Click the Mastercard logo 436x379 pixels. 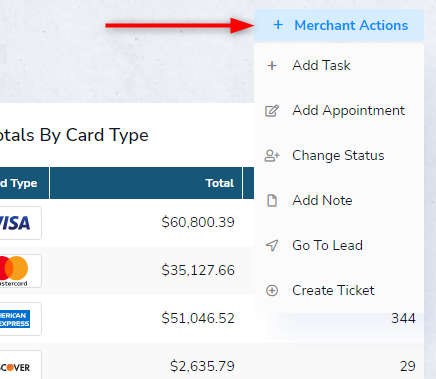tap(20, 271)
